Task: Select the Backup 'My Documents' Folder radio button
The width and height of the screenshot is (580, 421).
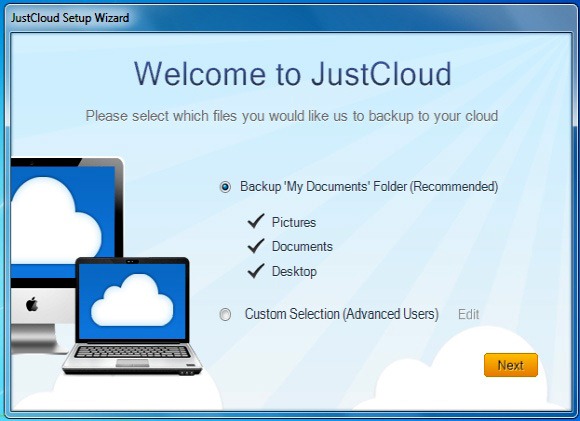Action: pos(225,187)
